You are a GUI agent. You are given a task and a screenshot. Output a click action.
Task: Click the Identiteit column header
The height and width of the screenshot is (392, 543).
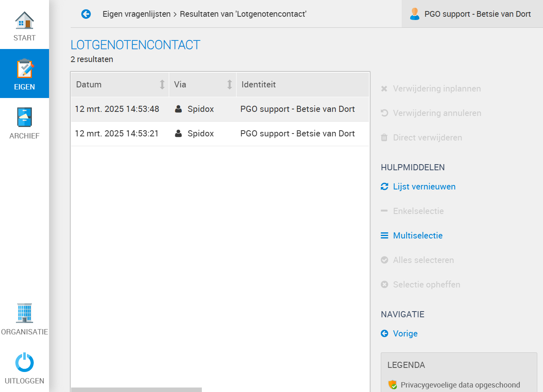(303, 85)
